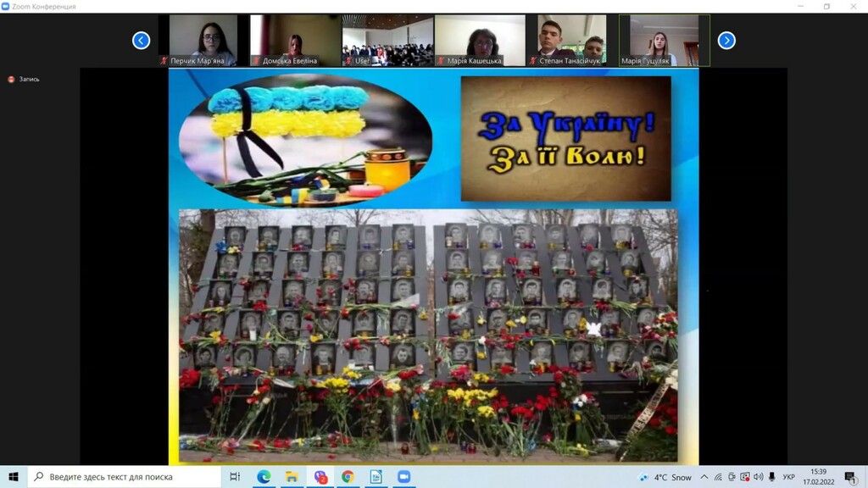Click Степан Танасійчук video tile
Image resolution: width=868 pixels, height=488 pixels.
tap(572, 40)
